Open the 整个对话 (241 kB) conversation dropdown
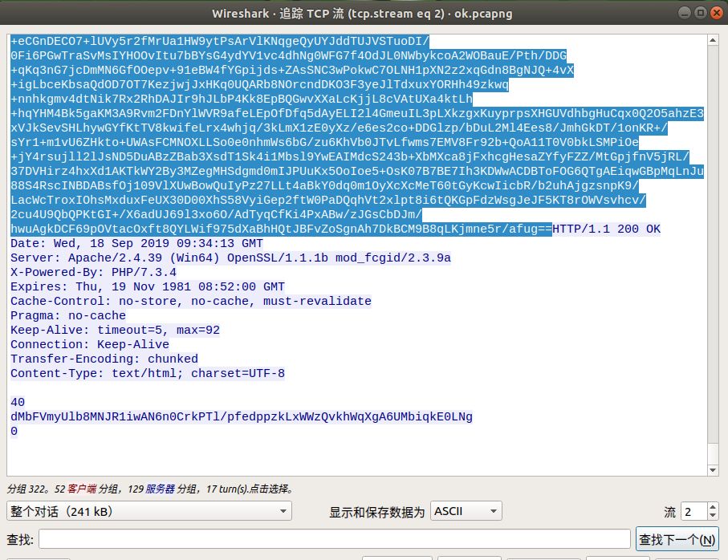The width and height of the screenshot is (728, 560). click(149, 511)
